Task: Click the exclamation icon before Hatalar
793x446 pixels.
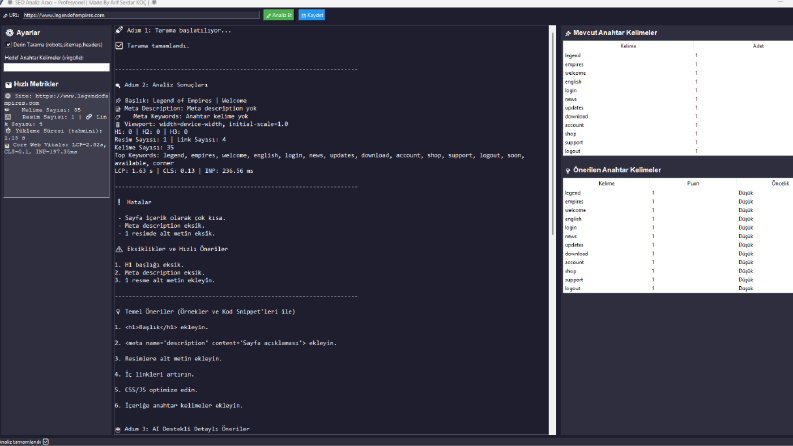Action: click(119, 202)
